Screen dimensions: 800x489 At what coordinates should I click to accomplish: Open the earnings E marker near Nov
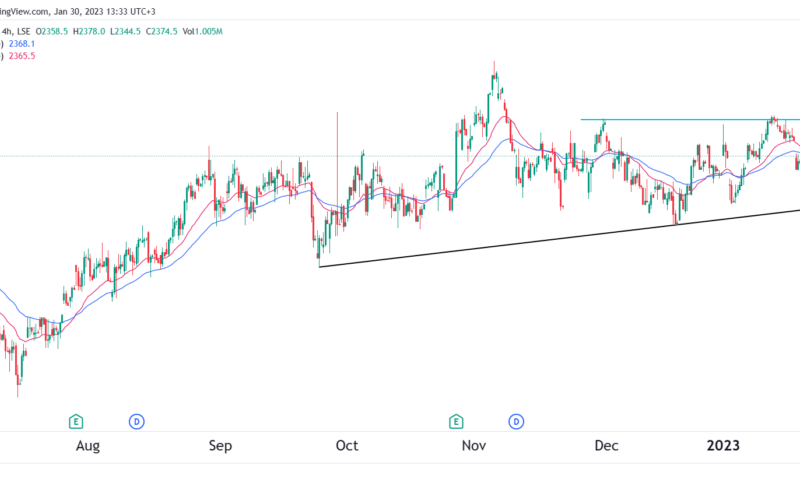point(457,421)
